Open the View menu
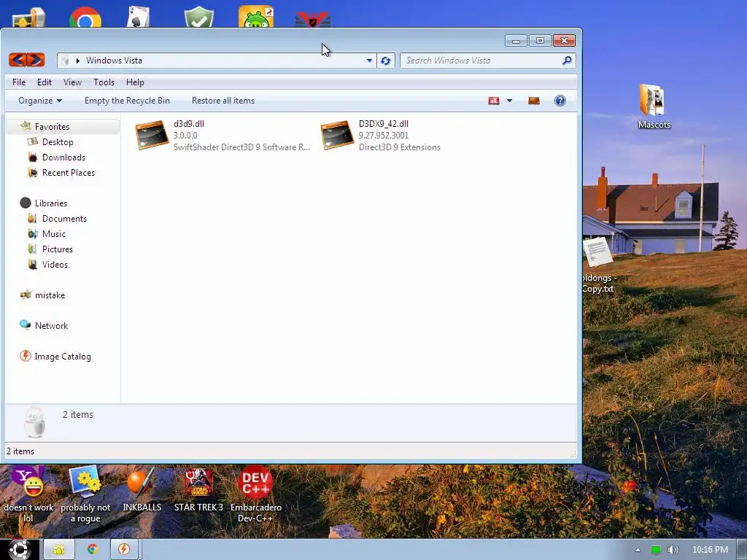Image resolution: width=747 pixels, height=560 pixels. pyautogui.click(x=72, y=82)
